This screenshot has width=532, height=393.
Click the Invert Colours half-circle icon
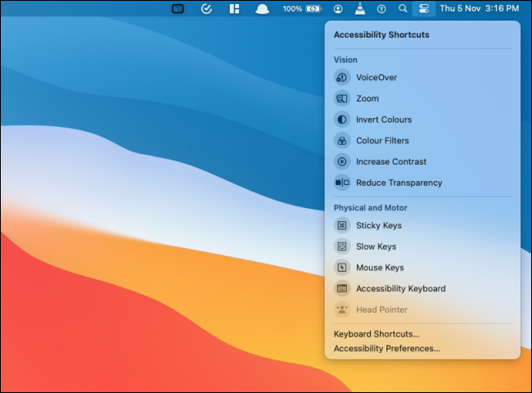pos(342,120)
